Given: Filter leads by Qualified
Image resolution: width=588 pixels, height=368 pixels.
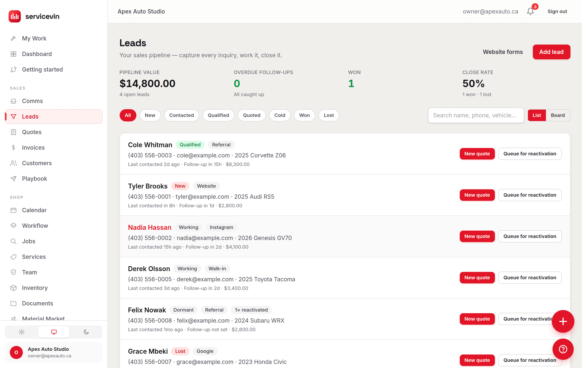Looking at the screenshot, I should [218, 115].
